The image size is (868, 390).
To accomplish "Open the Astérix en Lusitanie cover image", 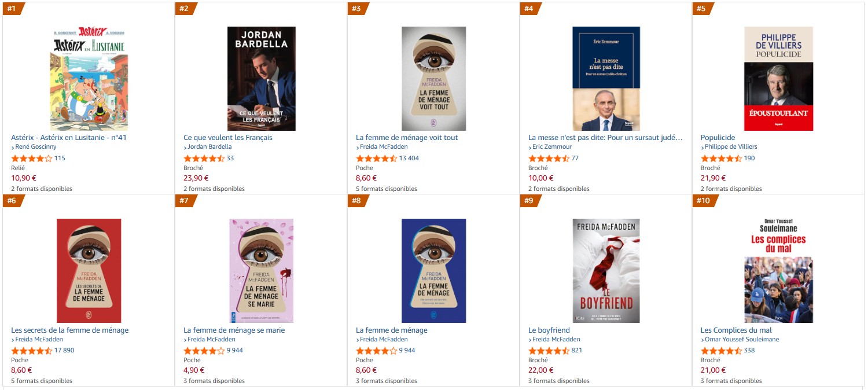I will click(x=89, y=78).
